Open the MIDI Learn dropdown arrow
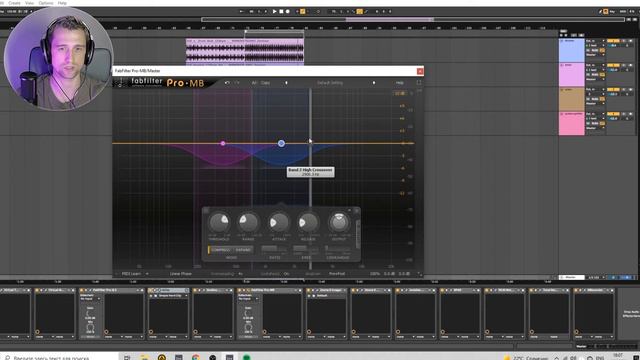The width and height of the screenshot is (640, 360). [x=147, y=273]
